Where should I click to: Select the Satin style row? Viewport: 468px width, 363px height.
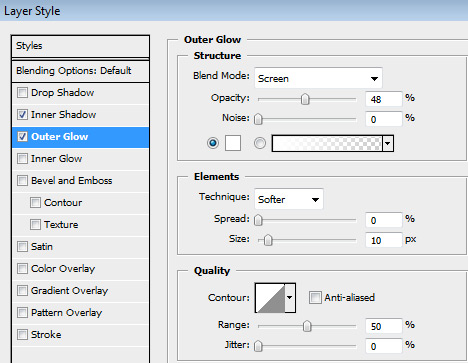click(80, 246)
